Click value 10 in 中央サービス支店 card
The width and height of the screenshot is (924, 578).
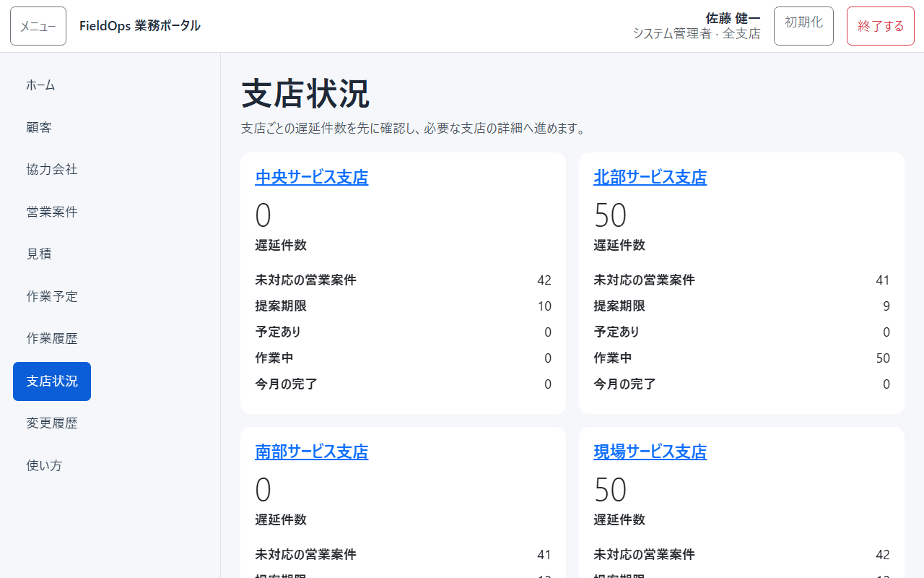point(544,306)
